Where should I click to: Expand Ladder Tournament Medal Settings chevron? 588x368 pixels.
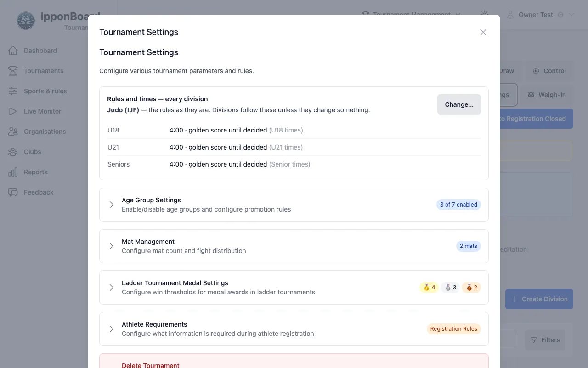(111, 287)
